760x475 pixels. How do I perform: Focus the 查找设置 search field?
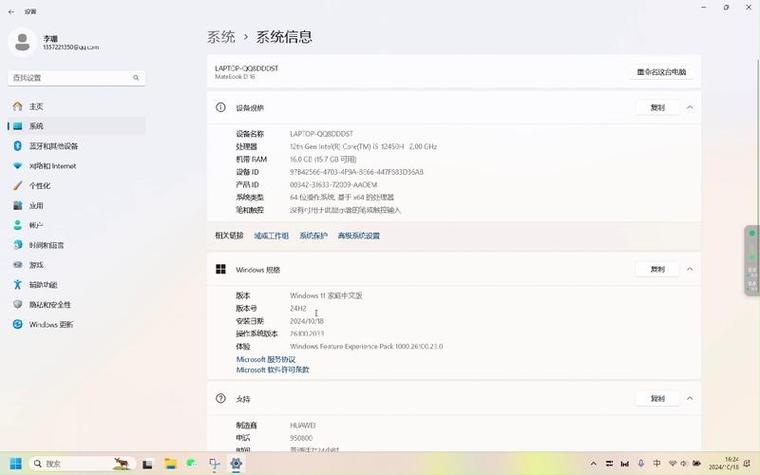(x=77, y=78)
